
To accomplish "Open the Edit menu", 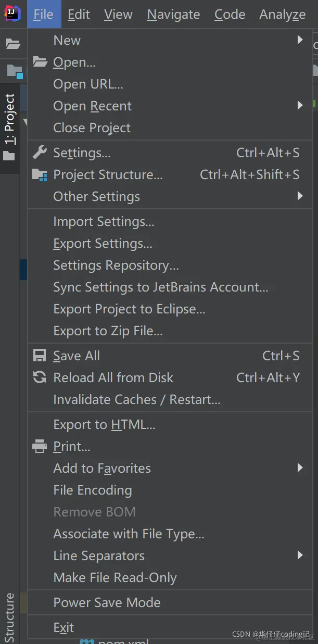I will [79, 15].
